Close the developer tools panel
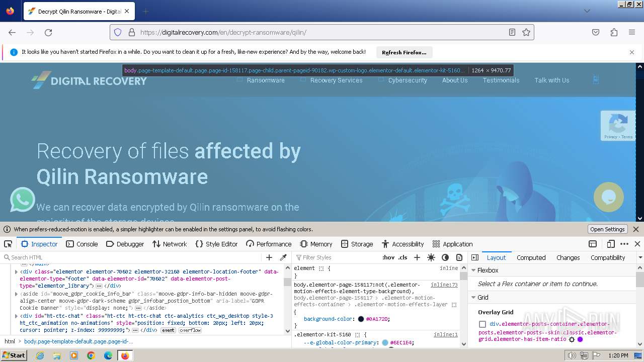 coord(637,244)
